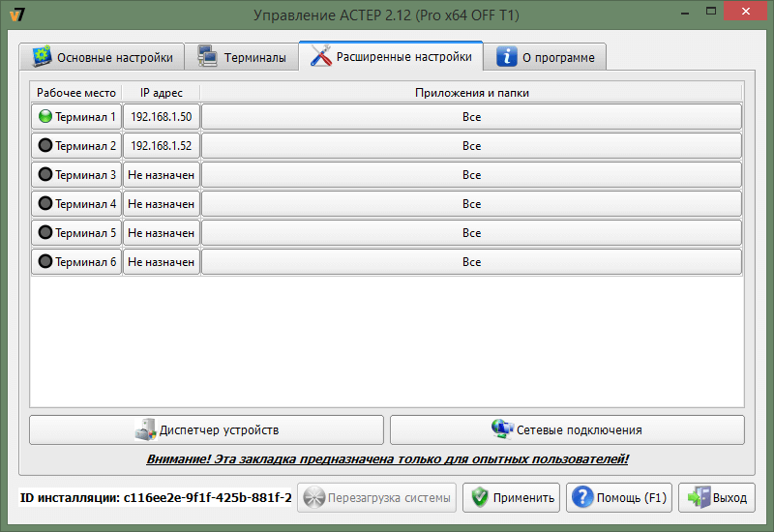
Task: Minimize the ASTER control window
Action: tap(685, 13)
